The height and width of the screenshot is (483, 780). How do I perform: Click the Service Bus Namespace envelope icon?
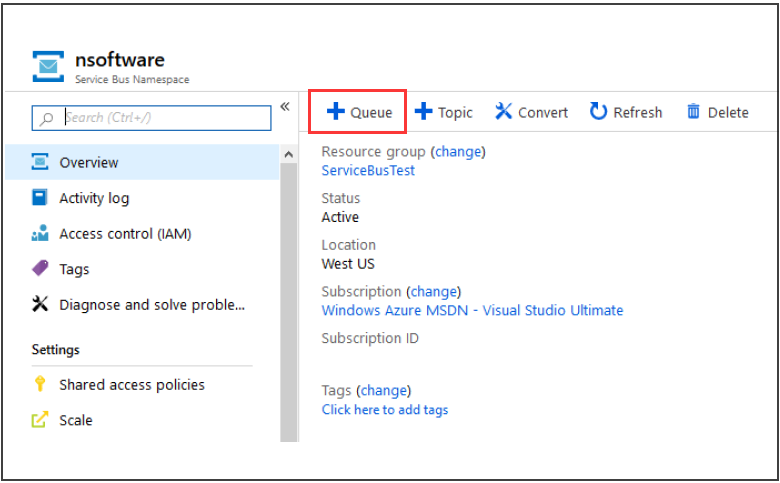click(48, 66)
